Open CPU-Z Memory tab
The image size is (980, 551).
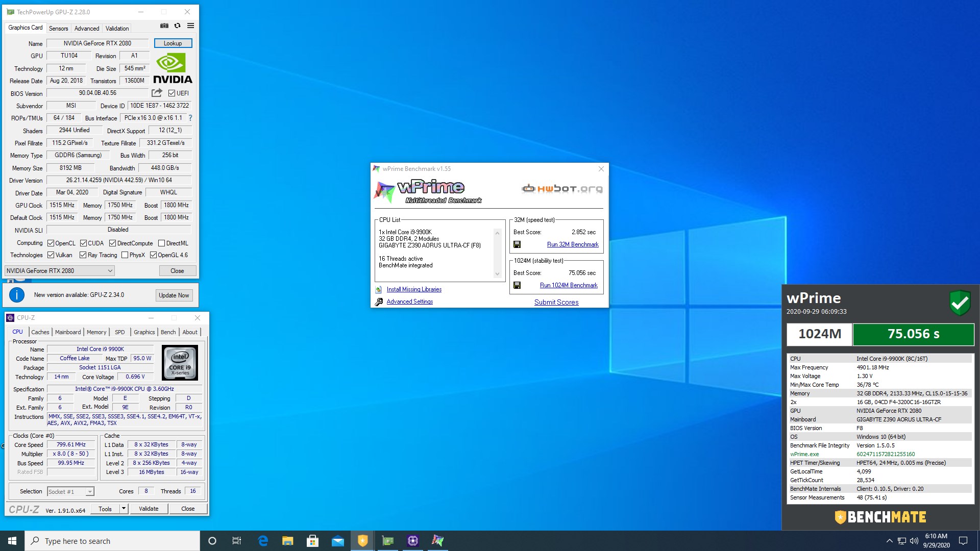tap(96, 332)
